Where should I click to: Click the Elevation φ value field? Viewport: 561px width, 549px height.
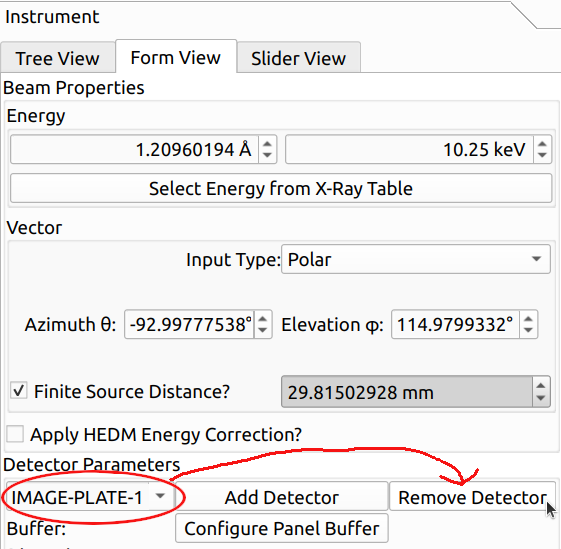pos(455,324)
